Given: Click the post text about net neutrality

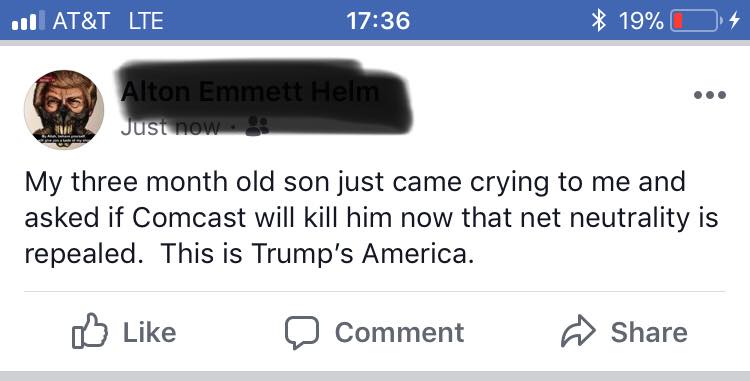Looking at the screenshot, I should click(371, 218).
